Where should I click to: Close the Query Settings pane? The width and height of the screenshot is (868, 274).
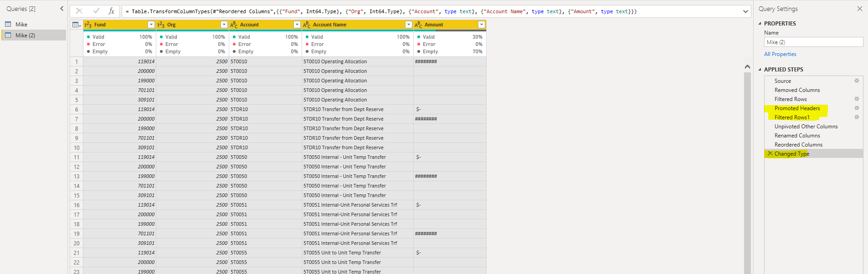[x=859, y=9]
